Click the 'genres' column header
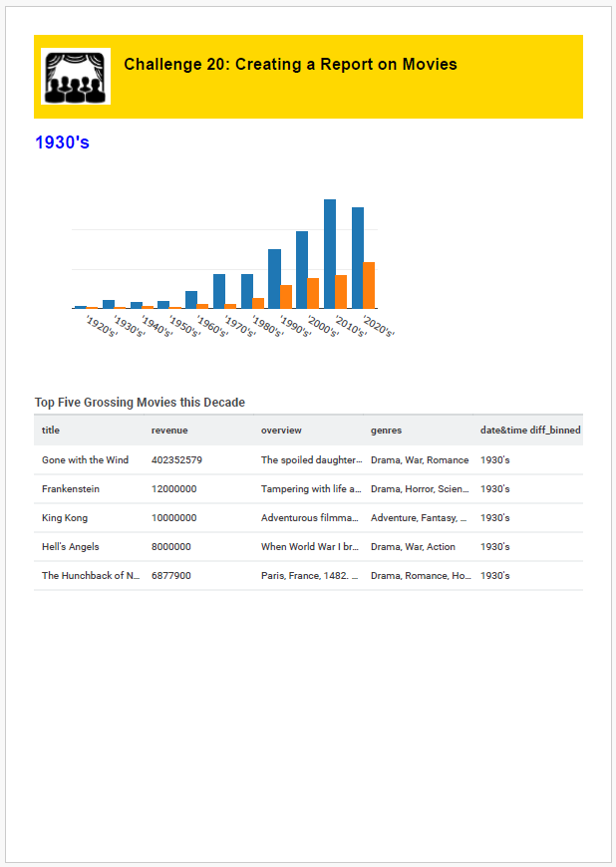616x867 pixels. point(386,430)
